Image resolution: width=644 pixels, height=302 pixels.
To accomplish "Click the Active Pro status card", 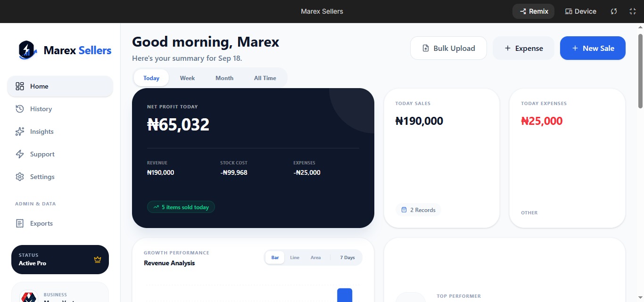I will (60, 260).
